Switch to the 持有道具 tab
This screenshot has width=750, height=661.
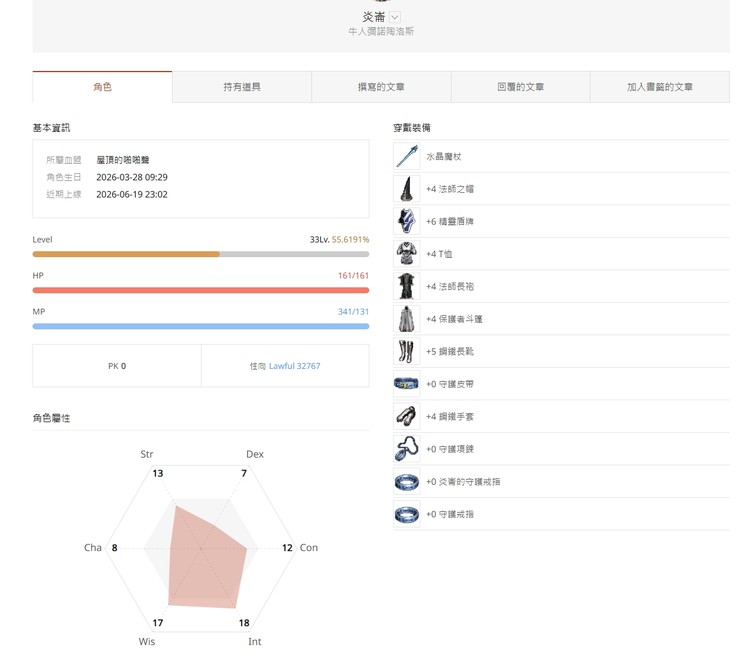click(242, 87)
